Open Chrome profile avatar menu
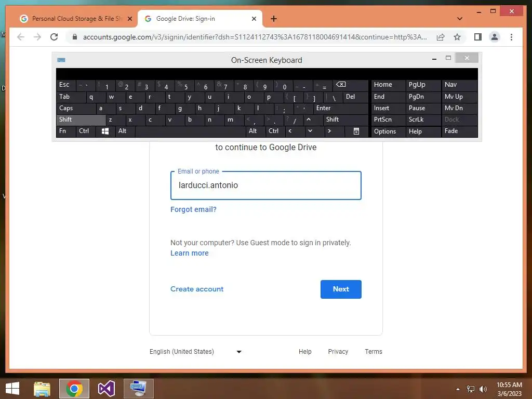The image size is (532, 399). coord(495,37)
